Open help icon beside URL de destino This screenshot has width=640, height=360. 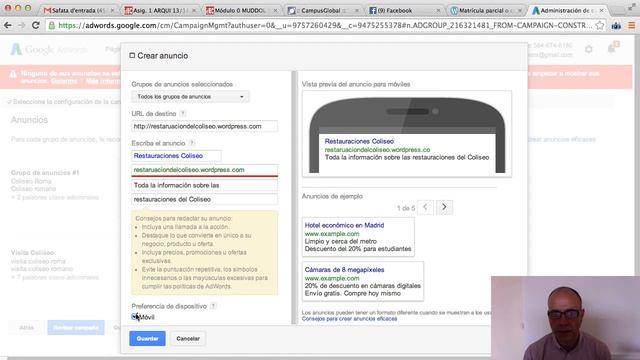[183, 113]
